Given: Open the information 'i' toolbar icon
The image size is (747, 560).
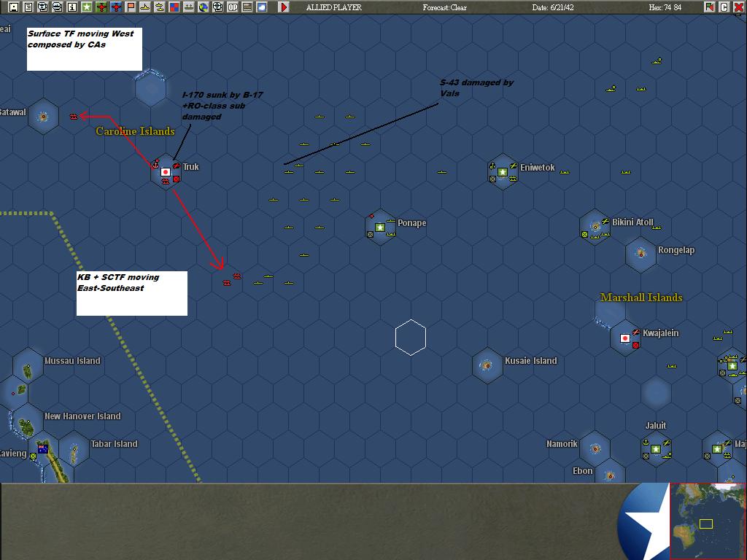Looking at the screenshot, I should tap(72, 7).
